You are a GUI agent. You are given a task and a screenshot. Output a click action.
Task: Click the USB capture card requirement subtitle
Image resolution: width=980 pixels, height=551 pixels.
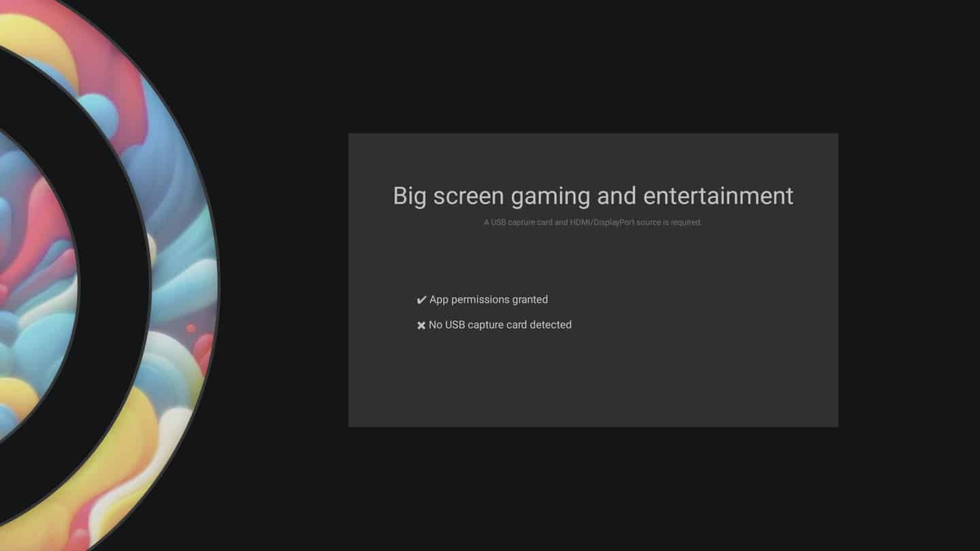pyautogui.click(x=593, y=222)
